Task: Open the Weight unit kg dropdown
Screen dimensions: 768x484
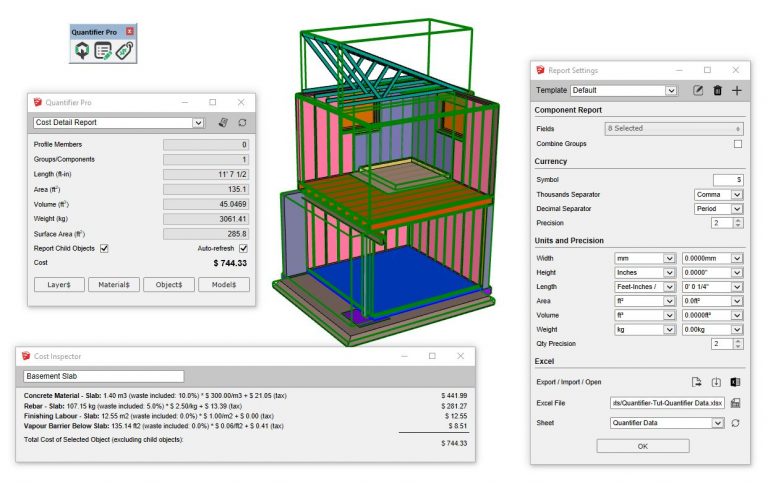Action: tap(670, 328)
